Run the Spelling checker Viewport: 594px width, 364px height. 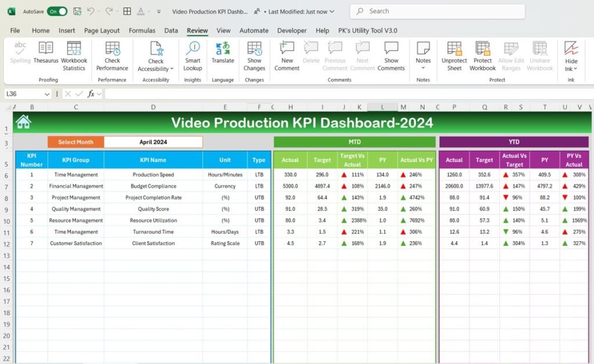[20, 55]
